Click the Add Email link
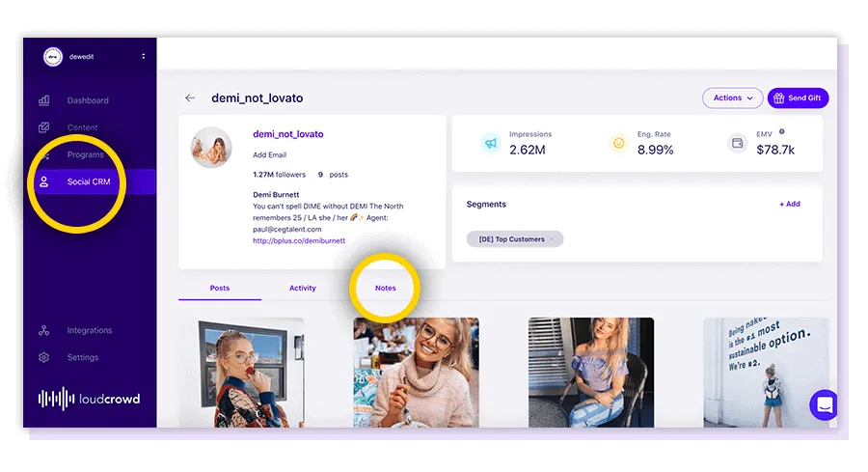This screenshot has height=472, width=868. tap(270, 155)
